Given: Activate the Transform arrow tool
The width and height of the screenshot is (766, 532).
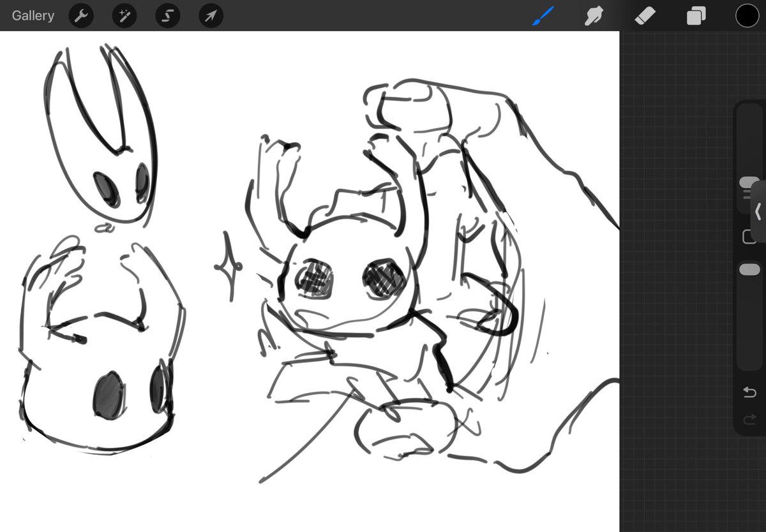Looking at the screenshot, I should coord(211,16).
